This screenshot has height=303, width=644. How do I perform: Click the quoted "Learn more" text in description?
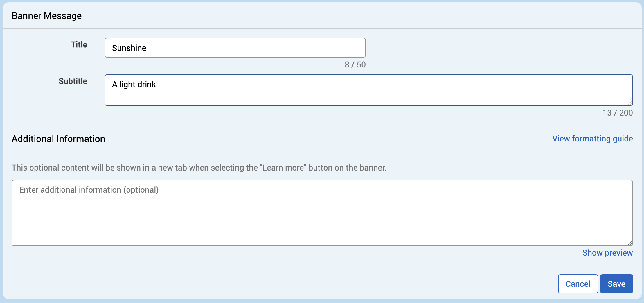tap(283, 168)
